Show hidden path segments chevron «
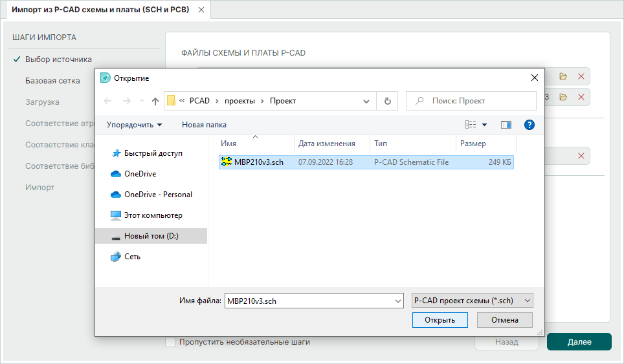This screenshot has width=624, height=364. click(x=182, y=101)
